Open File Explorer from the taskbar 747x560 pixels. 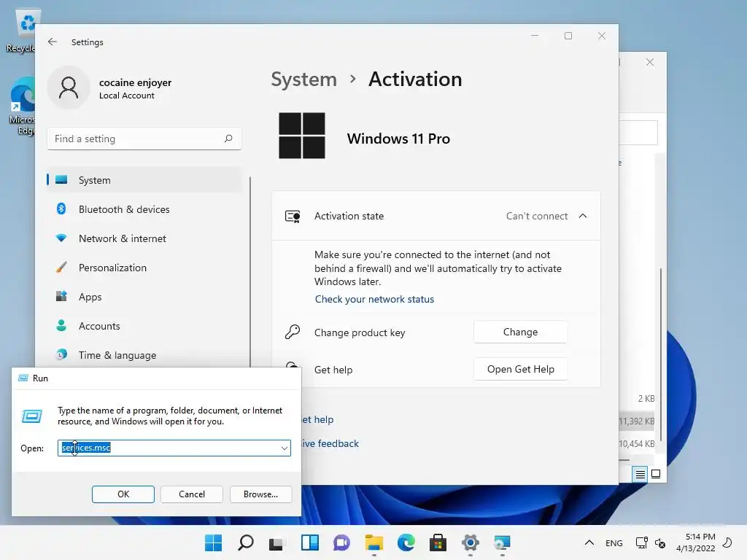click(x=374, y=542)
